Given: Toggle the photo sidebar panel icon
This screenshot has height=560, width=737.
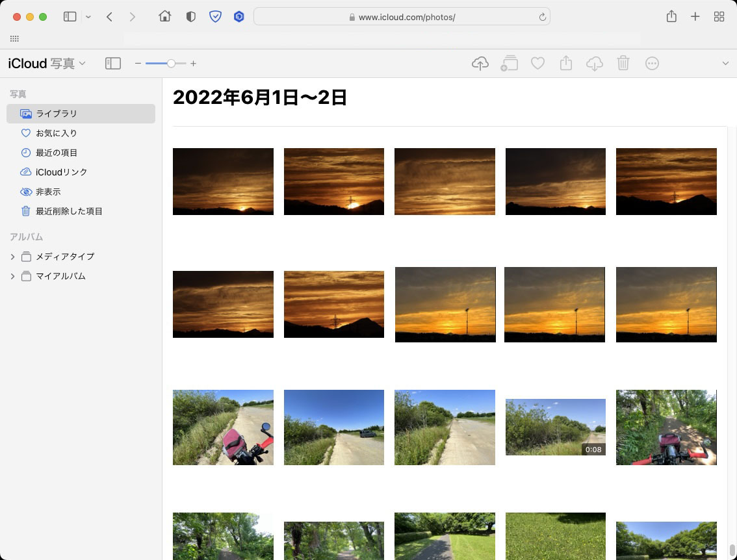Looking at the screenshot, I should tap(113, 63).
